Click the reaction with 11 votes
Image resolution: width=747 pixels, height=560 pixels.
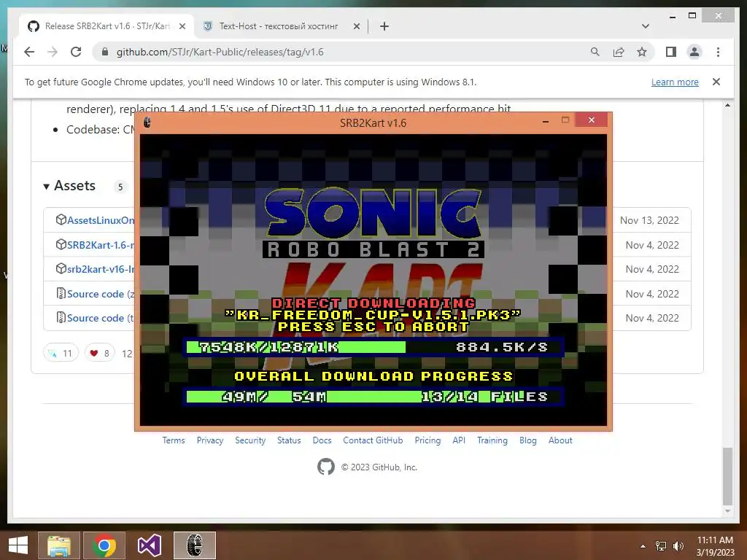pos(61,353)
